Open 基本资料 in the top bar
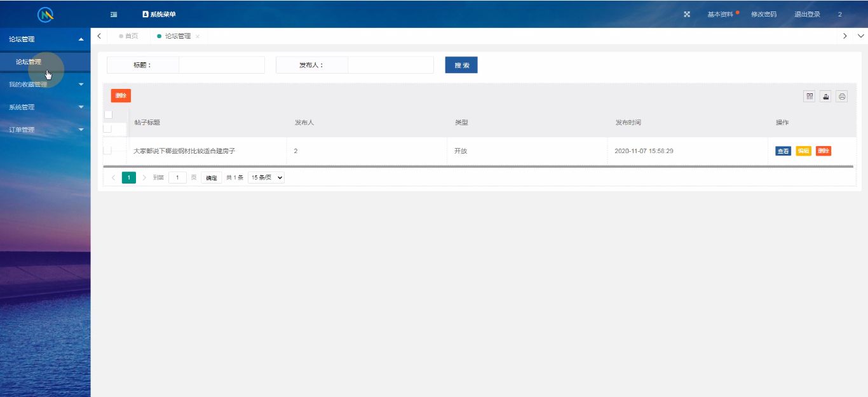Screen dimensions: 868x397 pos(720,14)
